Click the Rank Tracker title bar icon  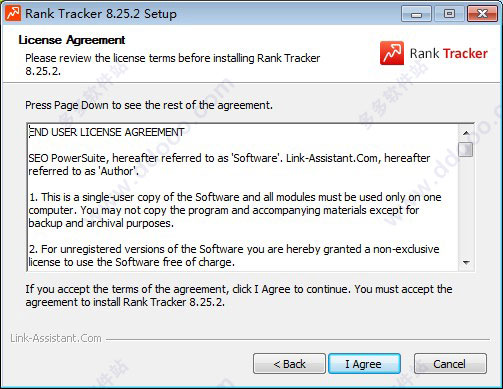(x=13, y=14)
